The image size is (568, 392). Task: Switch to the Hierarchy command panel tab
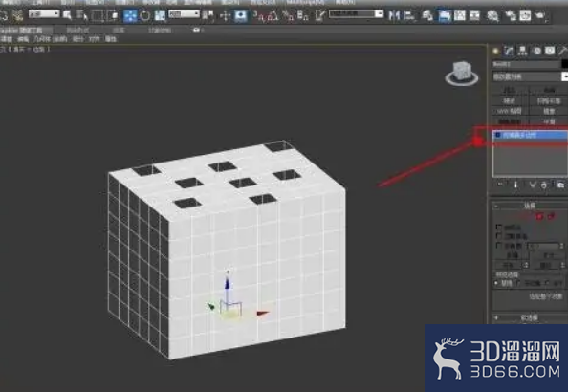[x=522, y=51]
